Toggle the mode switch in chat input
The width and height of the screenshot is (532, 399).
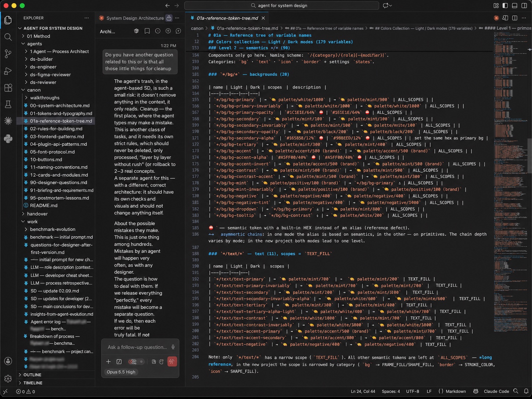(136, 362)
